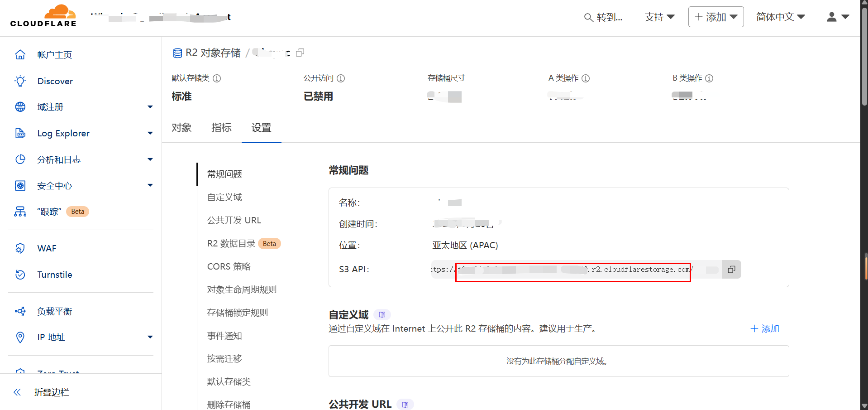Open WAF sidebar link
This screenshot has width=868, height=410.
click(x=47, y=248)
